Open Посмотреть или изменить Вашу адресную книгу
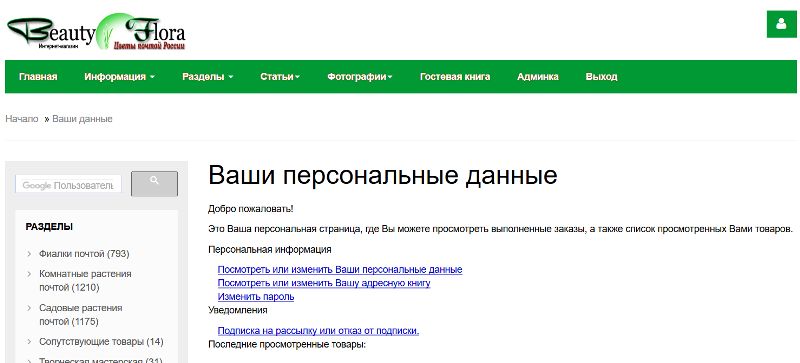The width and height of the screenshot is (800, 363). click(x=324, y=283)
